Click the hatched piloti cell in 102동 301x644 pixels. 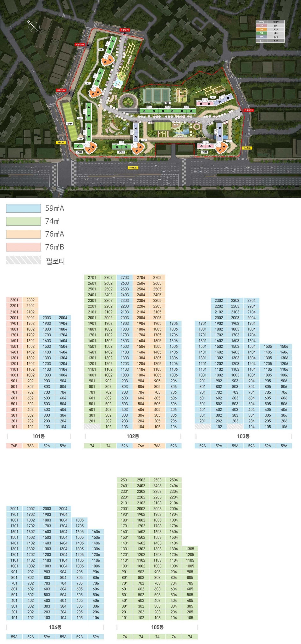pyautogui.click(x=92, y=427)
